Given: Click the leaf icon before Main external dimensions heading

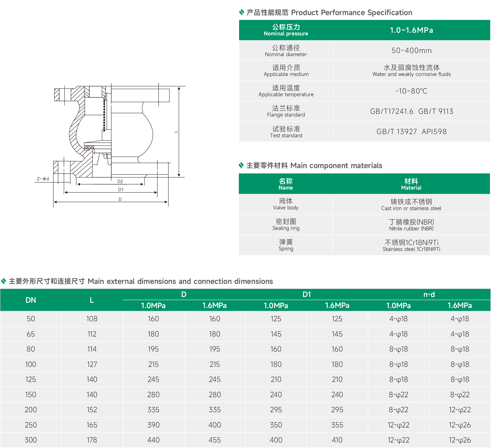Looking at the screenshot, I should (3, 281).
